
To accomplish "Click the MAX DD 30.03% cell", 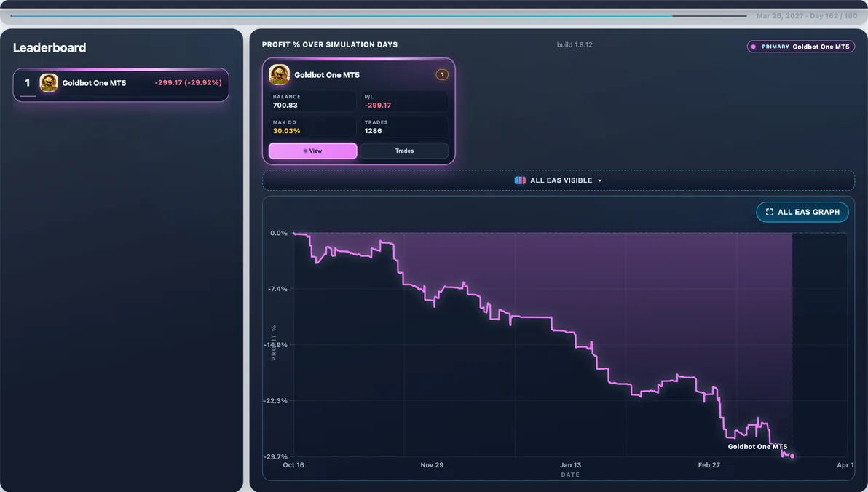I will click(x=313, y=127).
